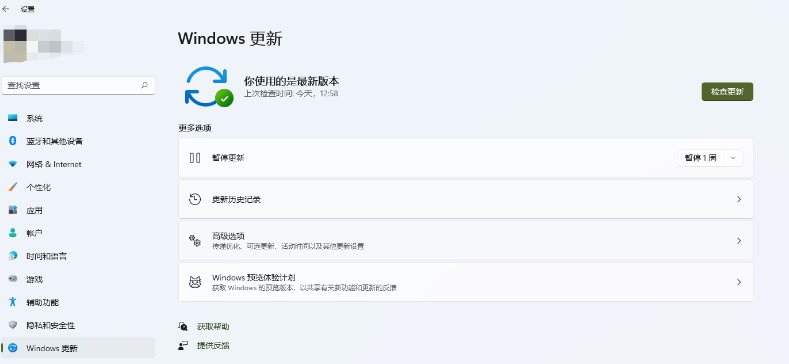This screenshot has height=364, width=789.
Task: Open the 提供反馈 link
Action: point(213,346)
